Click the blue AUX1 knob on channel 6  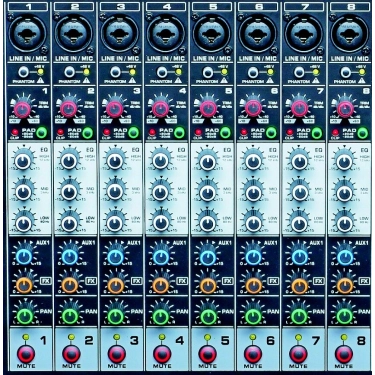tap(253, 257)
